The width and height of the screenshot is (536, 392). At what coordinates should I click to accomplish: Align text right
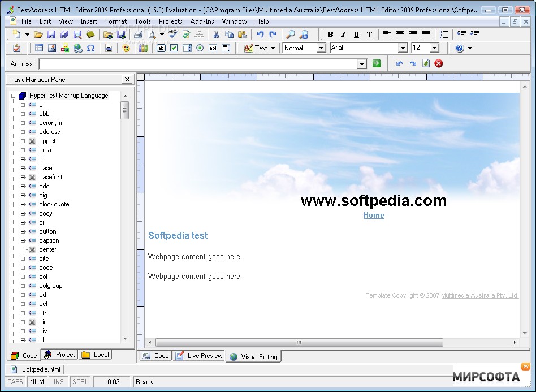coord(413,35)
